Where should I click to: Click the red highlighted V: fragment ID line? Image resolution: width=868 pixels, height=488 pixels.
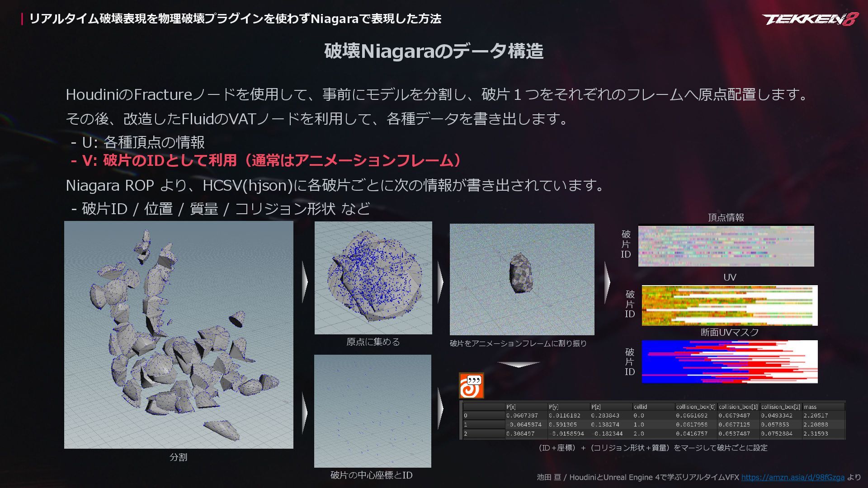point(267,160)
